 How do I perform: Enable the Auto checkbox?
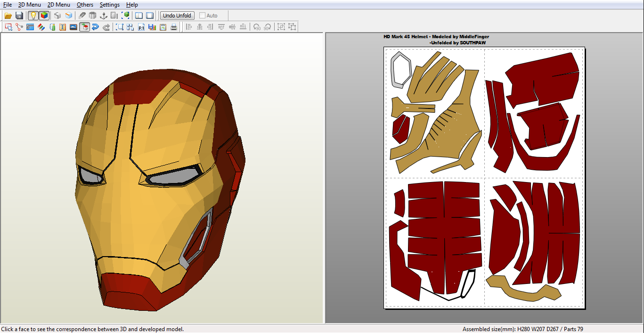coord(203,16)
